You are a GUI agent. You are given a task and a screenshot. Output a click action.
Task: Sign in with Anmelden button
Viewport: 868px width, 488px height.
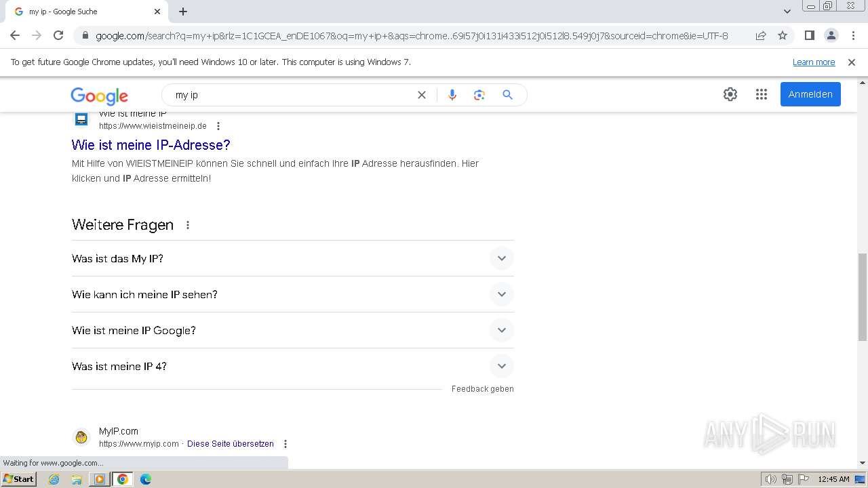tap(810, 94)
